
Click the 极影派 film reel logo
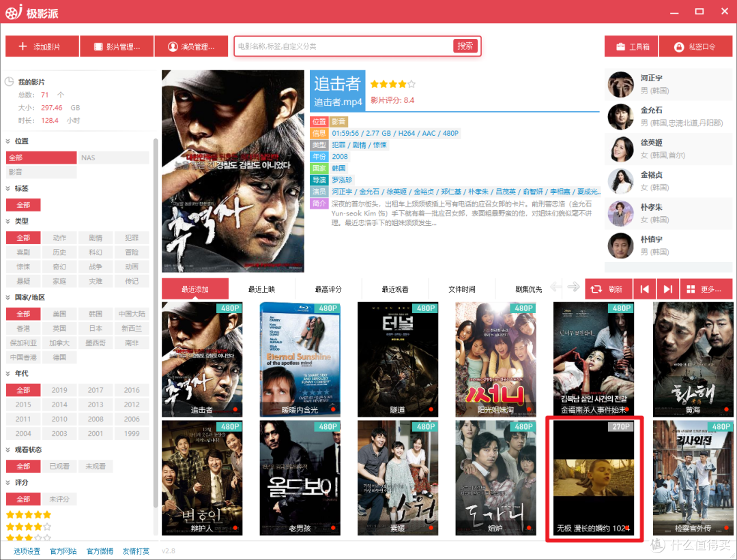tap(14, 12)
